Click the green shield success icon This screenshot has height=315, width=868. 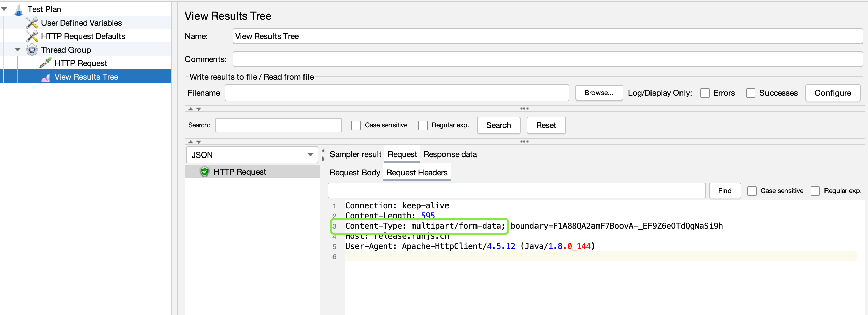point(204,172)
